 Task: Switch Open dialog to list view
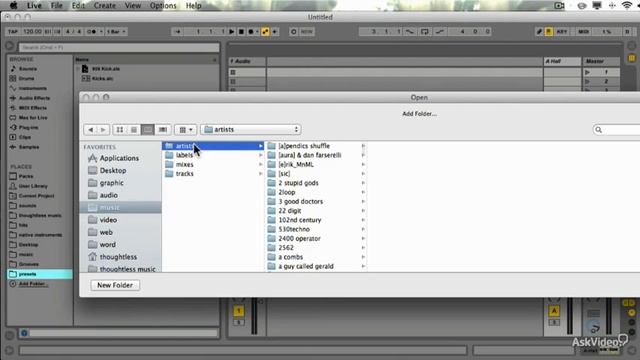[133, 130]
